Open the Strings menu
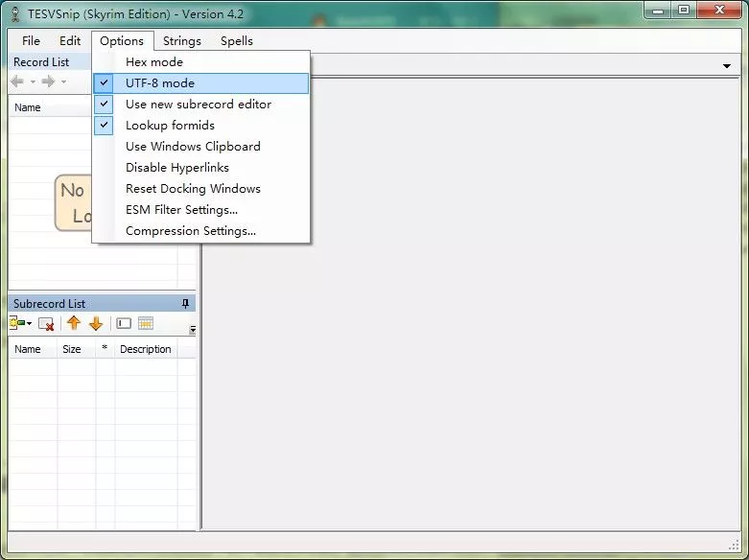Viewport: 749px width, 560px height. pos(182,41)
